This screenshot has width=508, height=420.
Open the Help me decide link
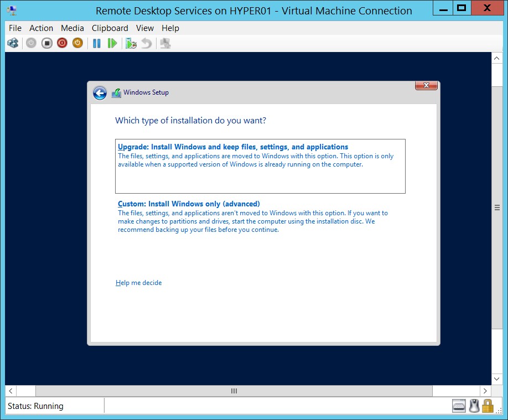tap(139, 283)
